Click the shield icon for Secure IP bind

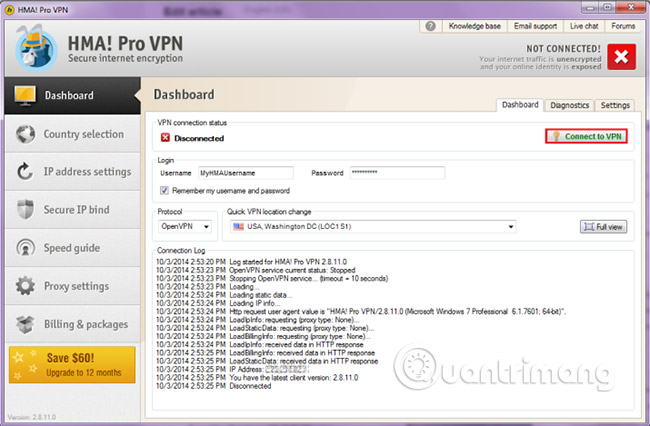pyautogui.click(x=25, y=209)
